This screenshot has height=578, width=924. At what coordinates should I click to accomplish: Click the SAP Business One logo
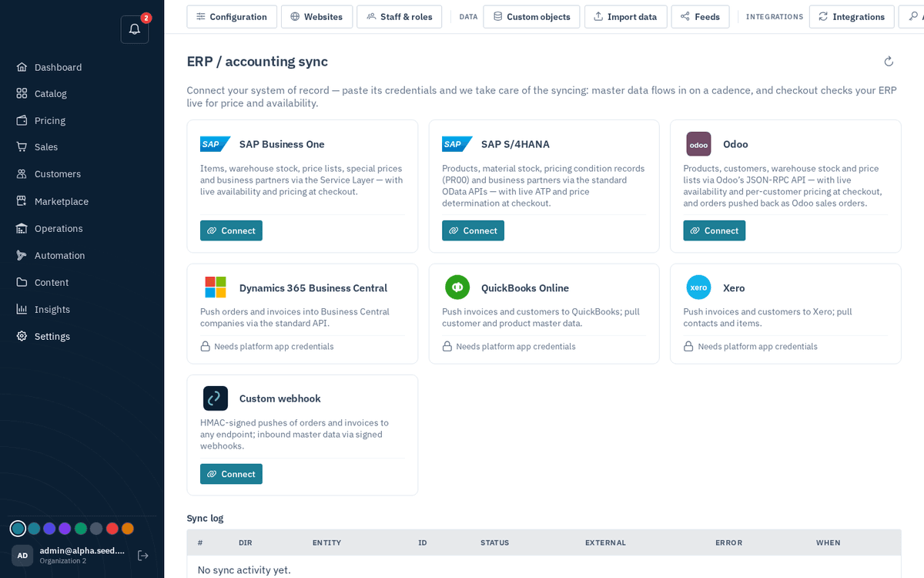tap(215, 144)
